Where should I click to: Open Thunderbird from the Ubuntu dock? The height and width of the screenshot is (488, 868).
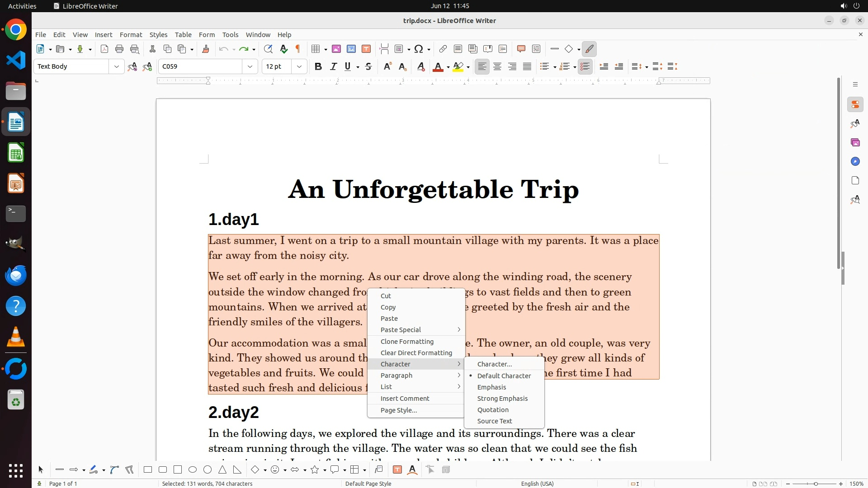tap(16, 275)
